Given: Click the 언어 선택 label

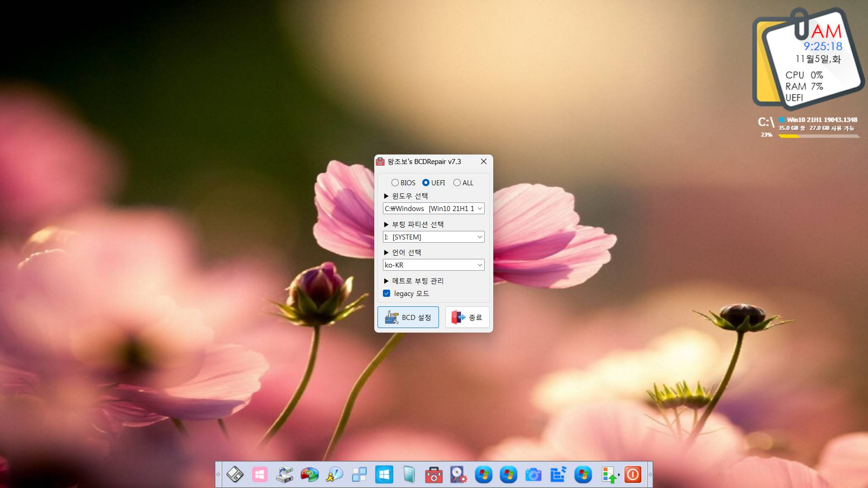Looking at the screenshot, I should point(406,252).
